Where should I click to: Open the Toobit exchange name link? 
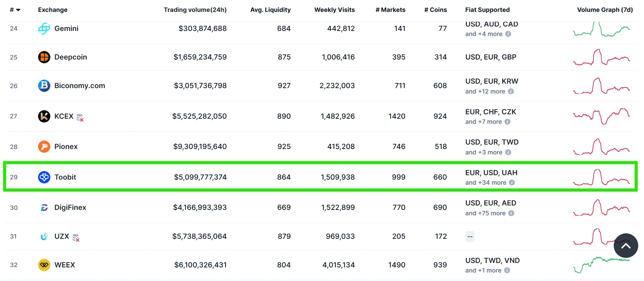point(65,177)
